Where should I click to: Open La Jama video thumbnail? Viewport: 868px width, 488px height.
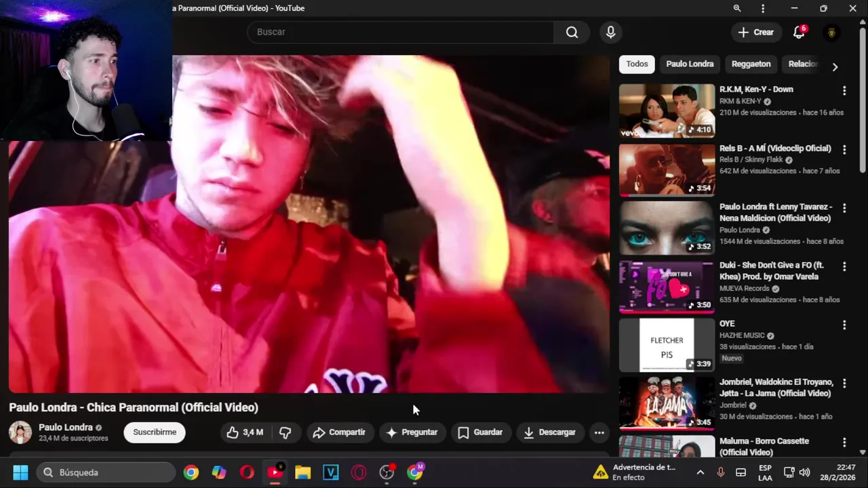click(x=667, y=404)
